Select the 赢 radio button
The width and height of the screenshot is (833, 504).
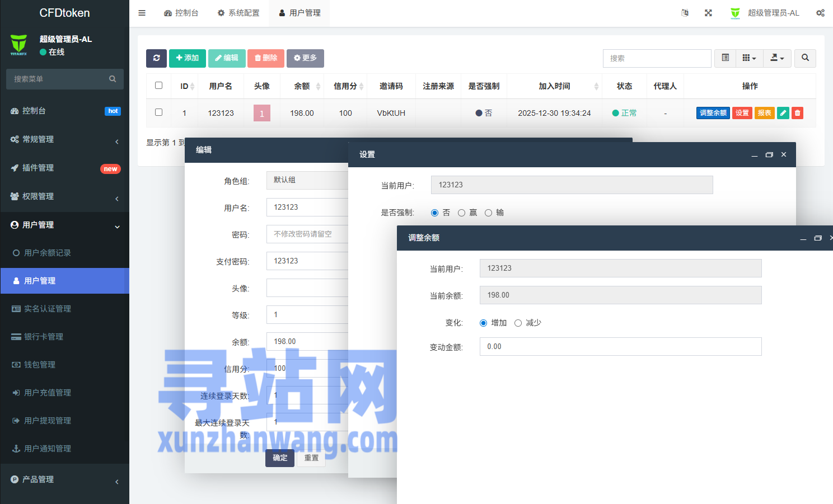462,213
